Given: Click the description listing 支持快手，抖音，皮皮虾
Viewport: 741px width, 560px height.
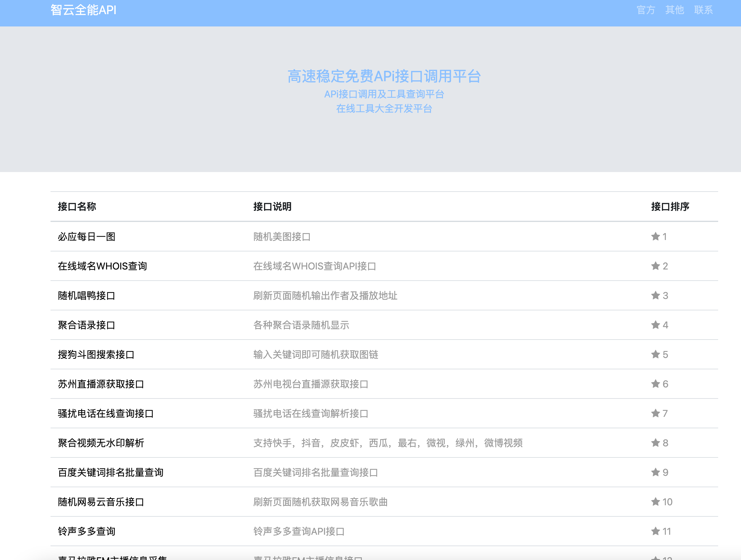Looking at the screenshot, I should point(388,443).
